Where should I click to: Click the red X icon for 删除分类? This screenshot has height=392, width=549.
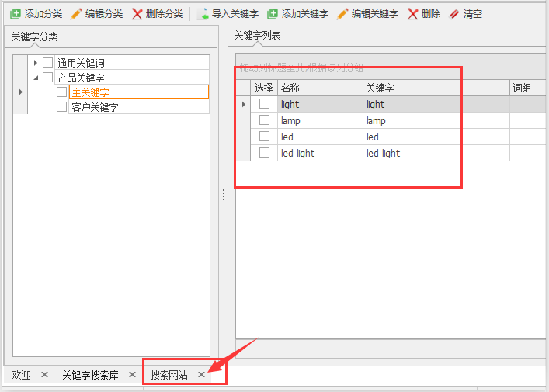point(137,14)
